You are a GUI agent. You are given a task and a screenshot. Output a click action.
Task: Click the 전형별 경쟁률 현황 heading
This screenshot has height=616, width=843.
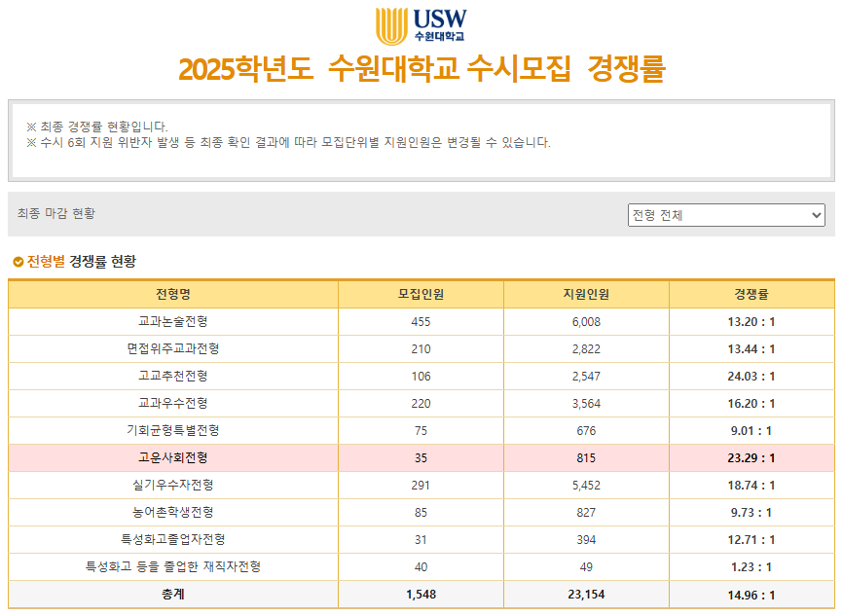click(82, 262)
